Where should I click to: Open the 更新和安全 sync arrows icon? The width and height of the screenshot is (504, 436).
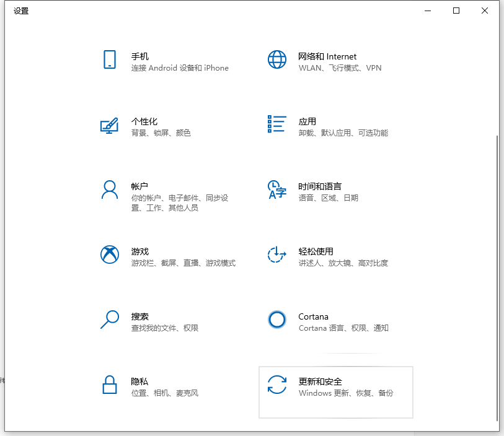click(x=276, y=385)
